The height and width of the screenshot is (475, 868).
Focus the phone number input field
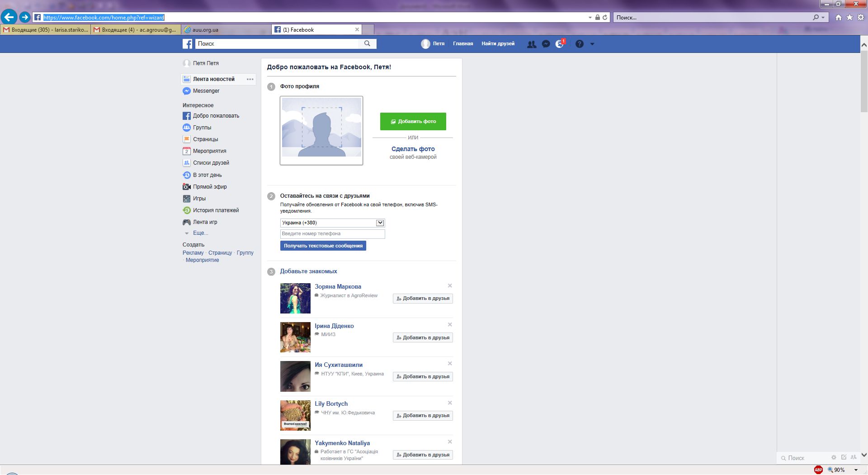coord(332,234)
